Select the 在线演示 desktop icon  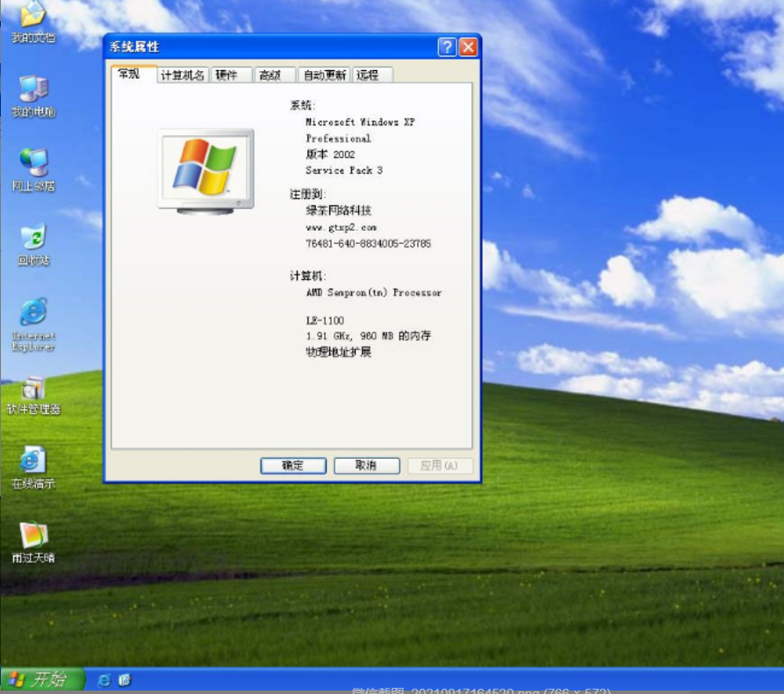pyautogui.click(x=33, y=468)
